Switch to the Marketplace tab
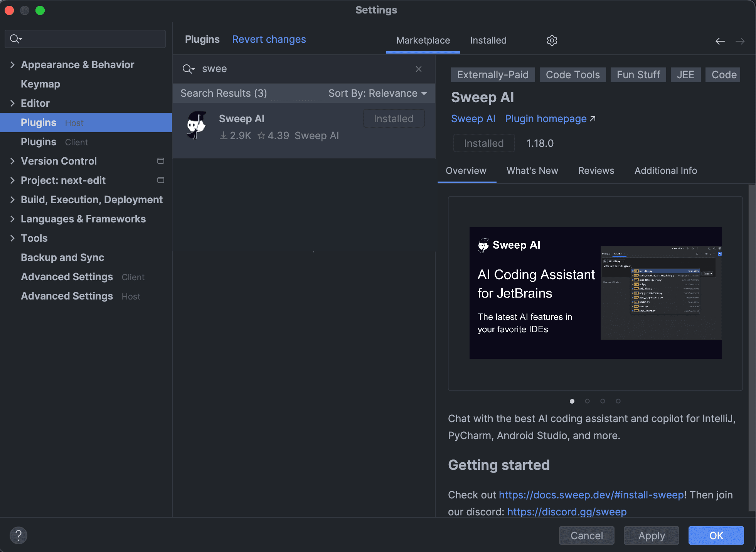Screen dimensions: 756x552 point(423,40)
